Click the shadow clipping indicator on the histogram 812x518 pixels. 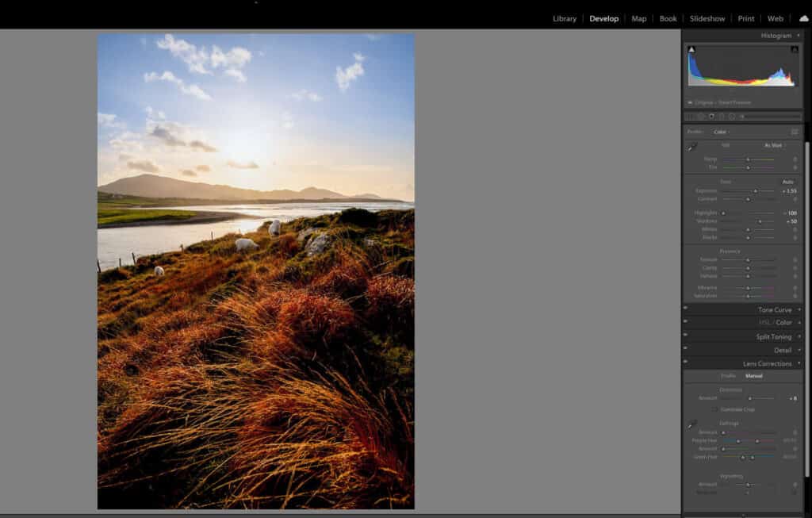tap(691, 49)
